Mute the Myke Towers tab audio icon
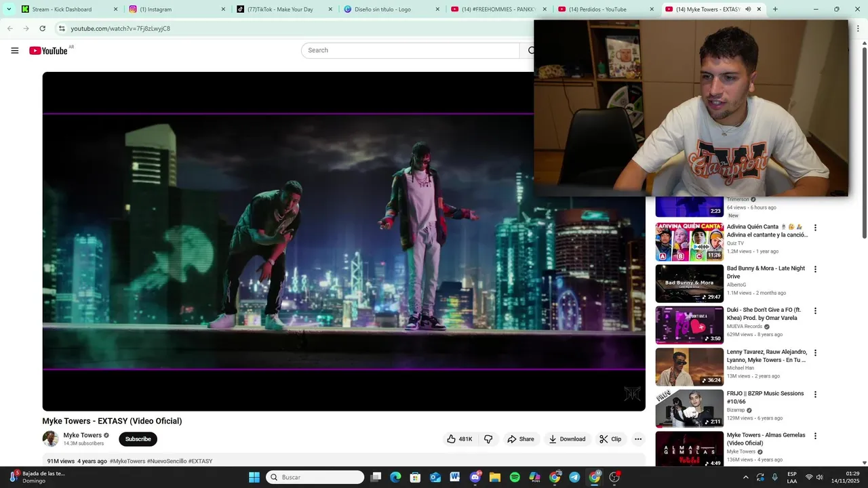This screenshot has height=488, width=868. click(748, 9)
